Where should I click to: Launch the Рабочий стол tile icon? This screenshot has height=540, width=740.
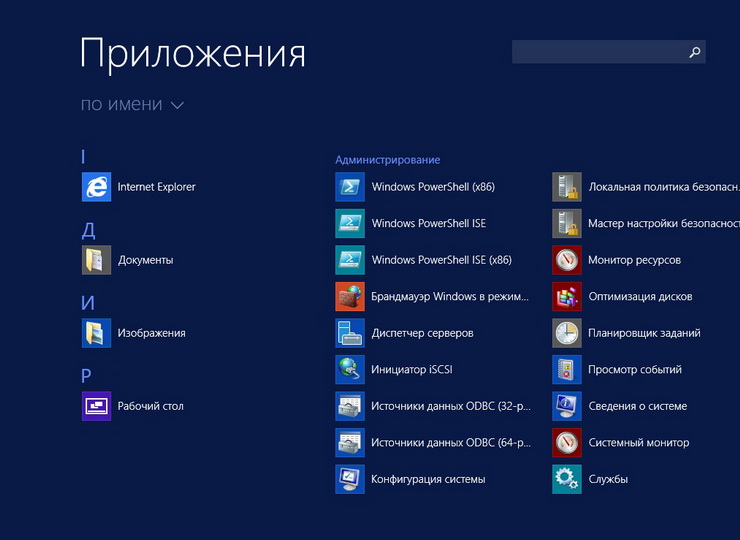point(96,406)
